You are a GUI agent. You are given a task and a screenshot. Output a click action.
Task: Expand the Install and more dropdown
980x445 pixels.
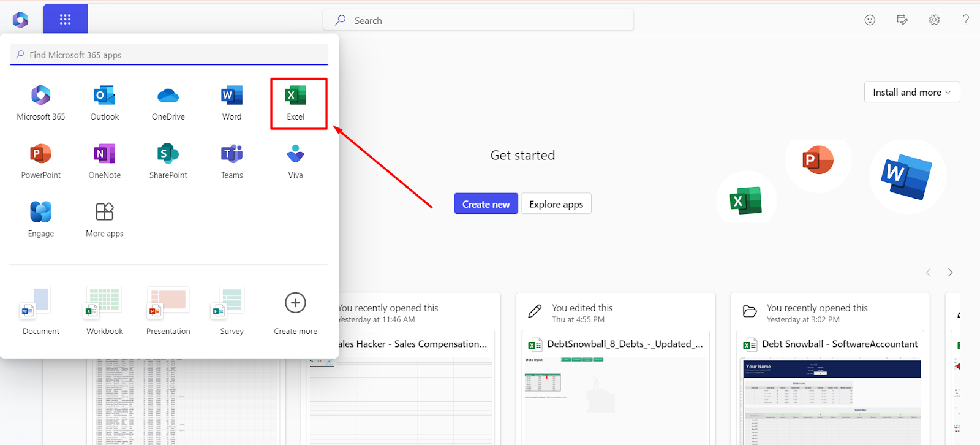(x=912, y=92)
